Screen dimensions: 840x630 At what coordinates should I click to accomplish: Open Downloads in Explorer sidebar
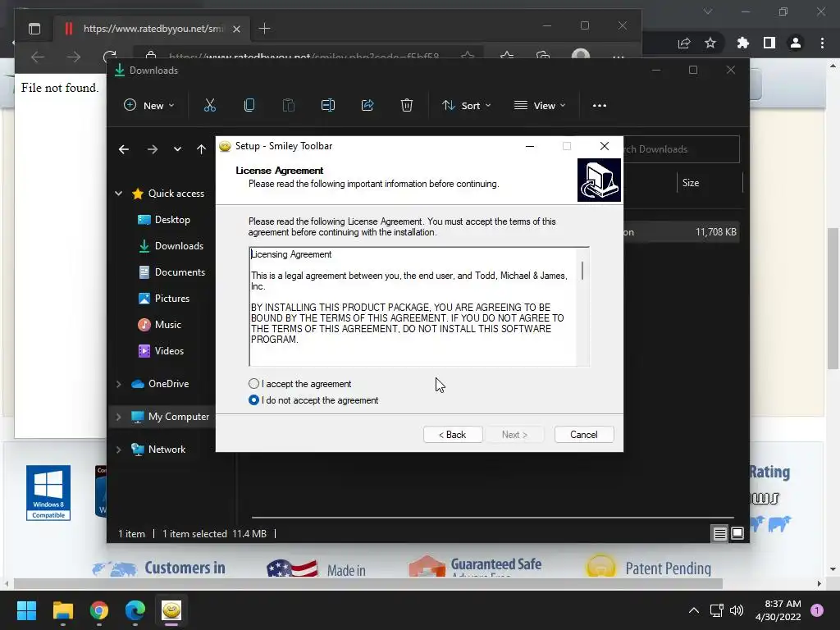click(x=171, y=246)
